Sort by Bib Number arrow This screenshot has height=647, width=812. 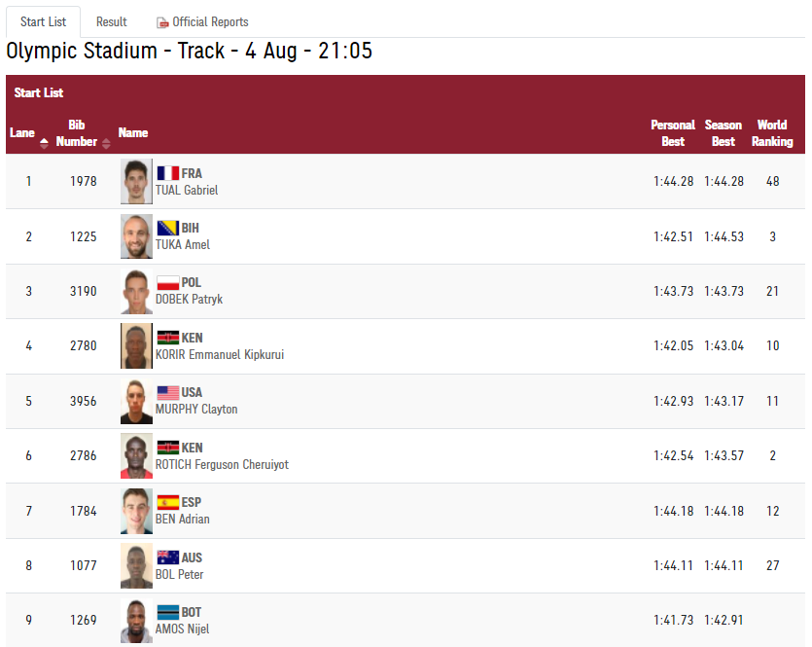click(106, 143)
